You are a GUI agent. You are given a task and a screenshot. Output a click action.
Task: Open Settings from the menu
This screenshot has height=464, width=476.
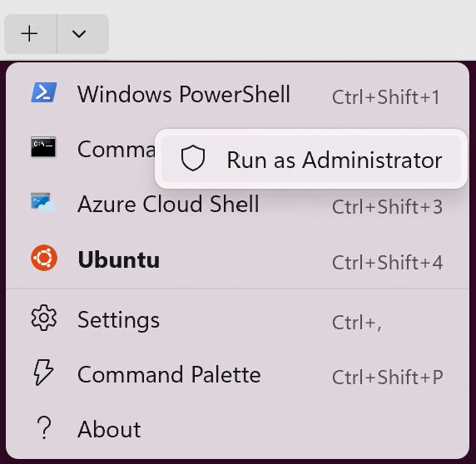tap(238, 318)
